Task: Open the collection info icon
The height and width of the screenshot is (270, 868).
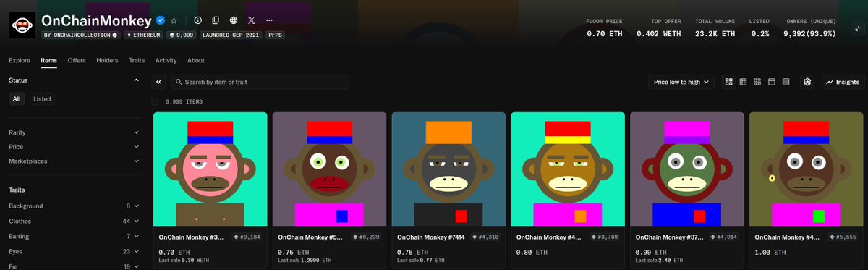Action: [x=198, y=20]
